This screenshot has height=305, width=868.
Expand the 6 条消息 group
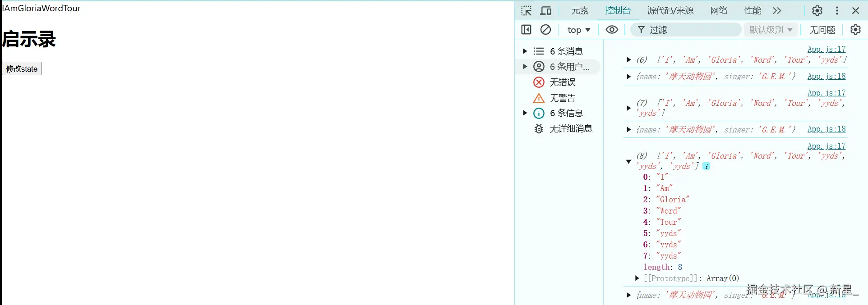(525, 51)
